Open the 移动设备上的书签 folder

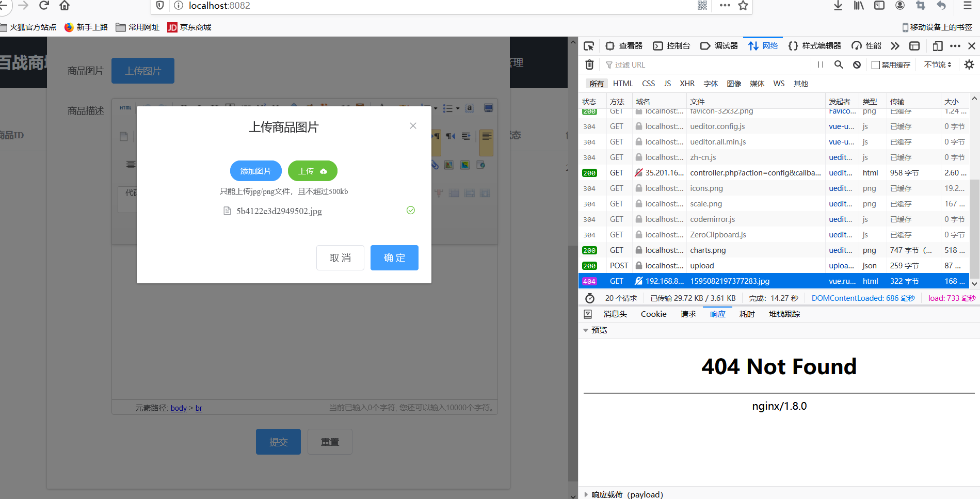937,27
